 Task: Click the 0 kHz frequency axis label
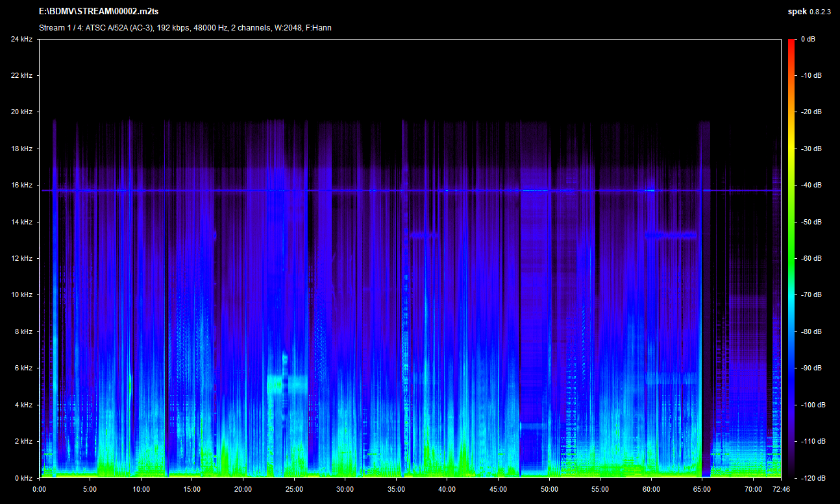tap(23, 478)
